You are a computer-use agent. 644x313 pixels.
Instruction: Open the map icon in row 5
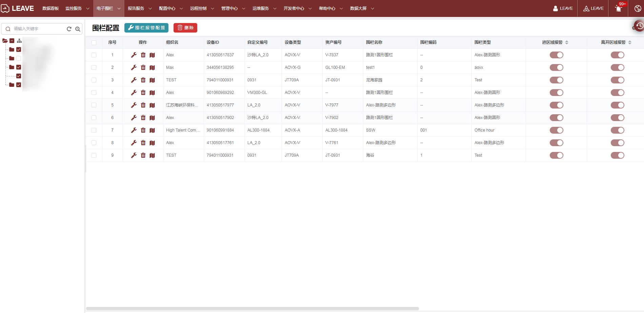(x=152, y=105)
